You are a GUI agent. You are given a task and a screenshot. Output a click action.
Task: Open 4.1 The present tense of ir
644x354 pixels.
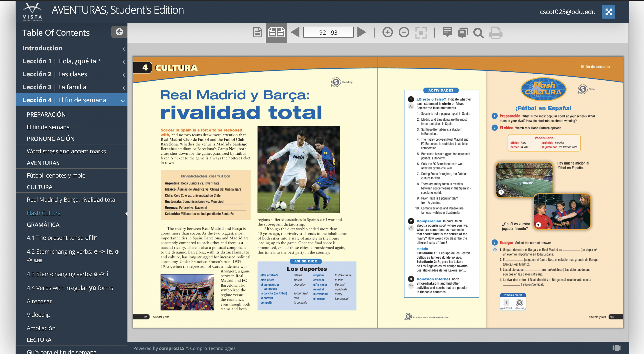pos(61,238)
